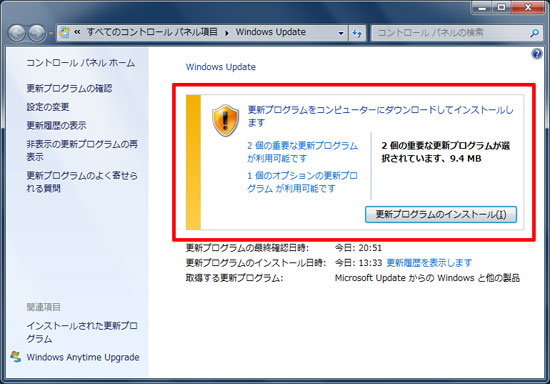
Task: Open コントロール パネル ホーム link
Action: [x=81, y=63]
